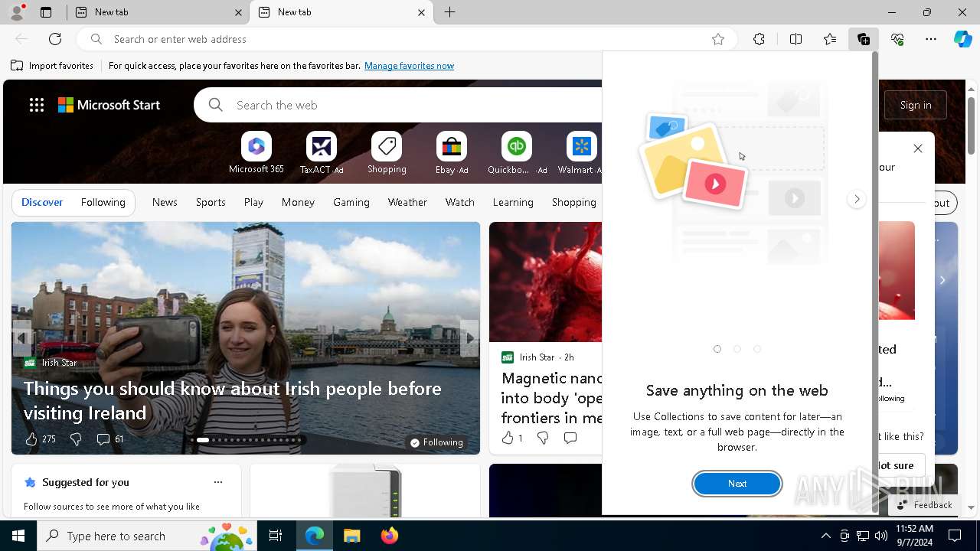The height and width of the screenshot is (551, 980).
Task: Click Next in the Collections panel
Action: tap(737, 484)
